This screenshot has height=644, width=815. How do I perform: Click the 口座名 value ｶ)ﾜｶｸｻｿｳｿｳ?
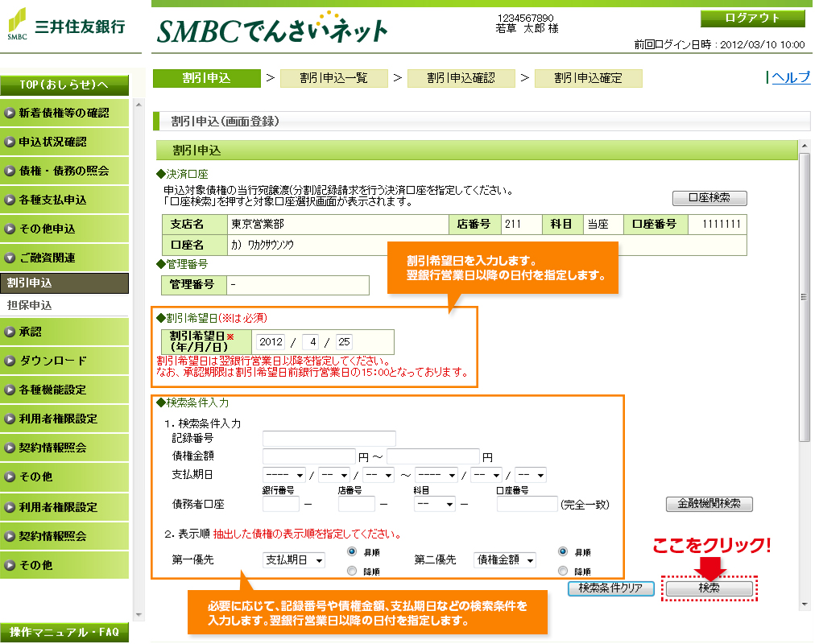pyautogui.click(x=263, y=246)
